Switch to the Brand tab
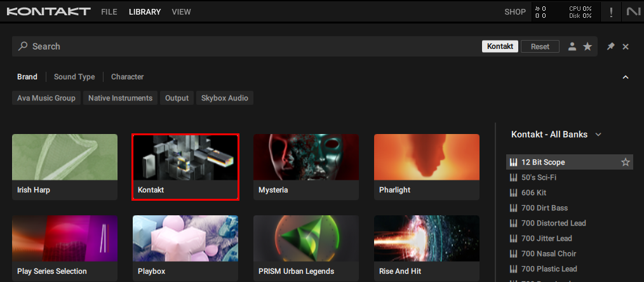This screenshot has height=282, width=644. pyautogui.click(x=27, y=77)
